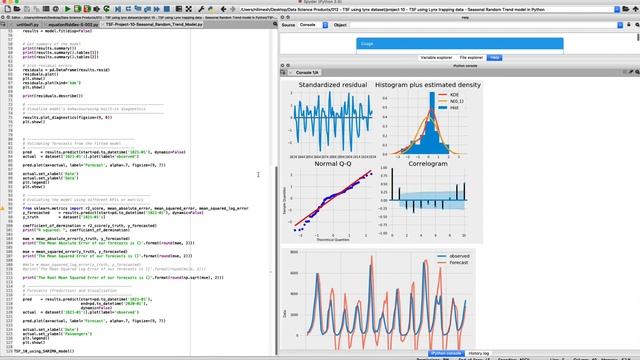Run cell and advance to next
Viewport: 640px width, 360px height.
point(87,9)
